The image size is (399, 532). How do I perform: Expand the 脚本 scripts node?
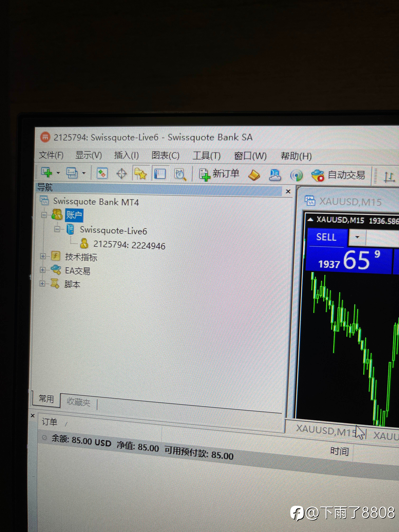click(43, 284)
